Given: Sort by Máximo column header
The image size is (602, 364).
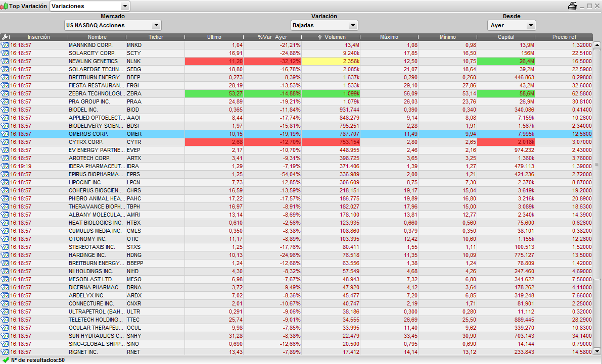Looking at the screenshot, I should 389,37.
